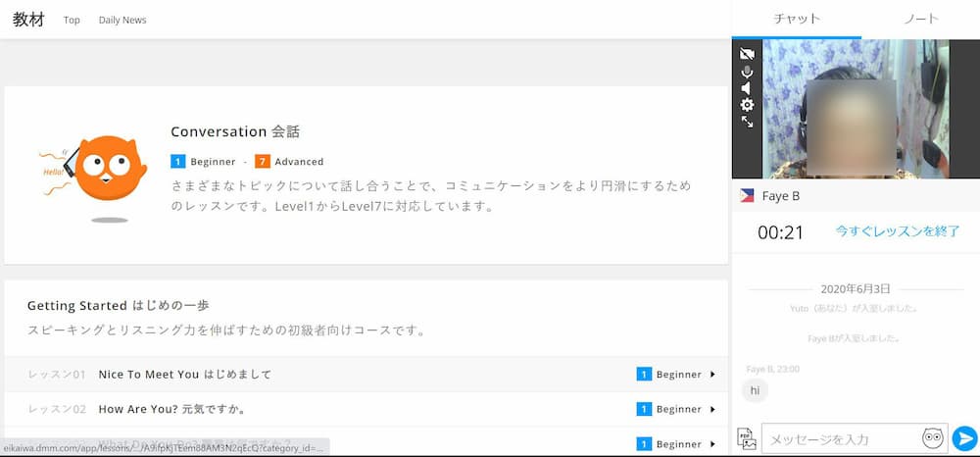Click the orange level 7 Advanced badge
Screen dimensions: 980x457
coord(263,161)
